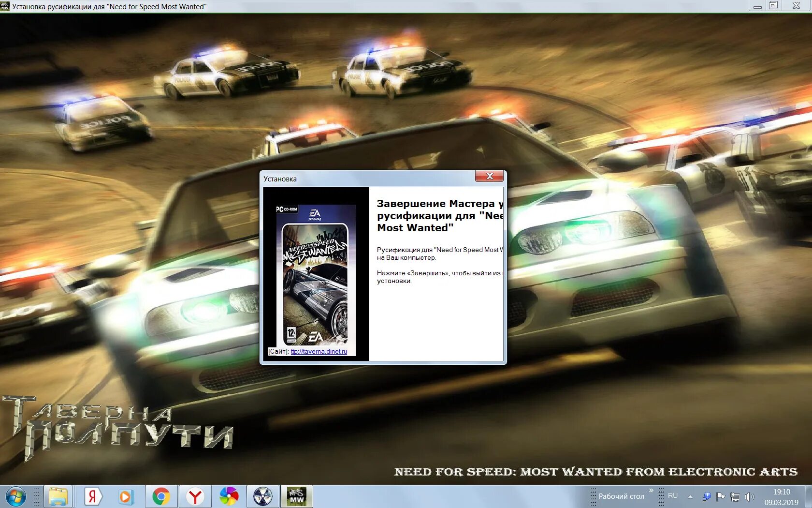Show desktop button at taskbar end

point(808,496)
